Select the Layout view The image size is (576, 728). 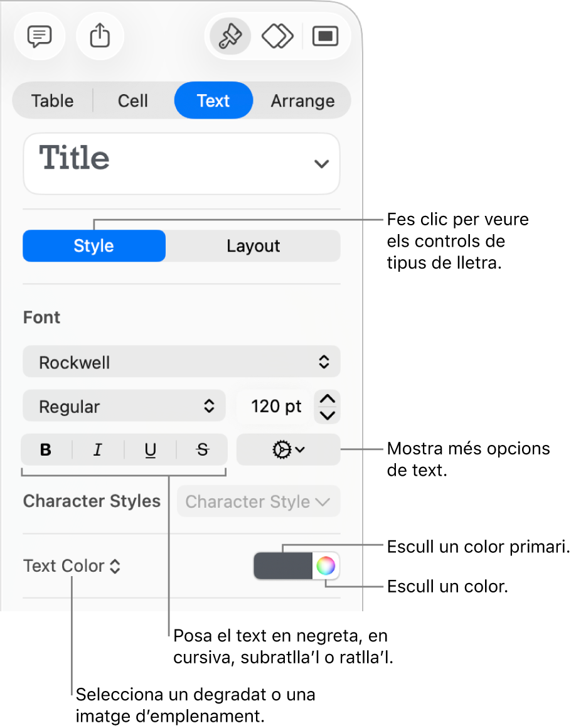(x=252, y=246)
